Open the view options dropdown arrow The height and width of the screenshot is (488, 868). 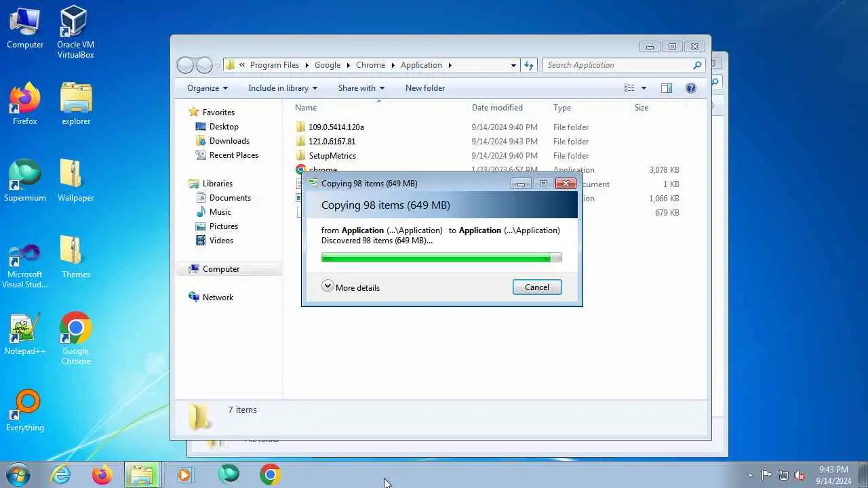(x=644, y=88)
